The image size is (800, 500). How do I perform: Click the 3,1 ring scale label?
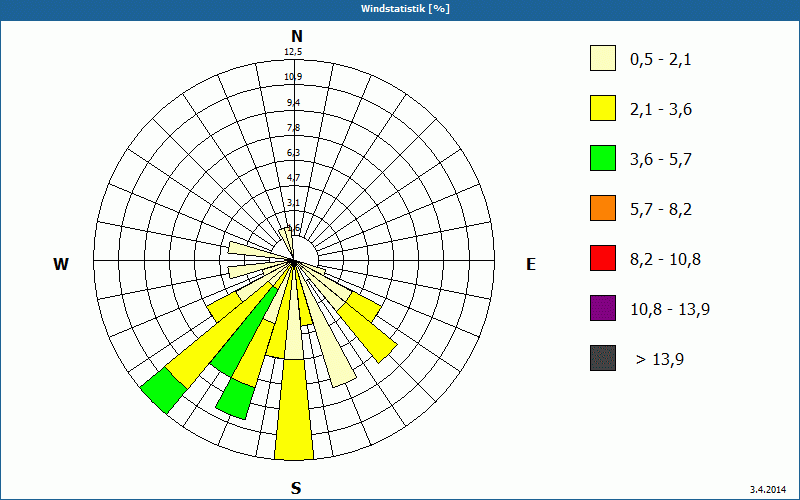pyautogui.click(x=293, y=203)
